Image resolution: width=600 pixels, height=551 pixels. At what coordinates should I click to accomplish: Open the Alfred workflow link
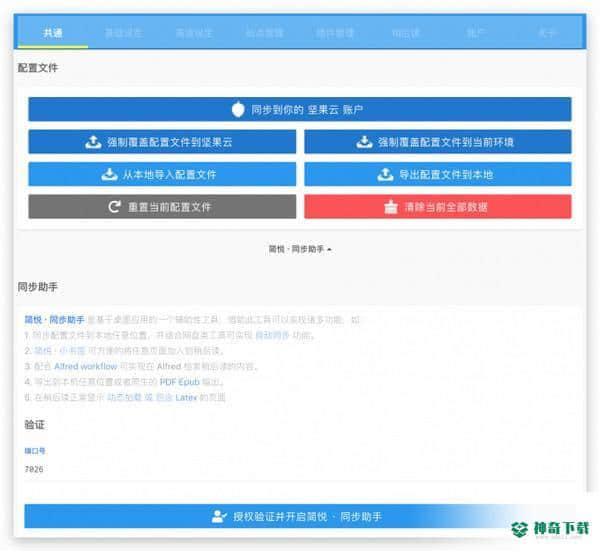point(85,366)
